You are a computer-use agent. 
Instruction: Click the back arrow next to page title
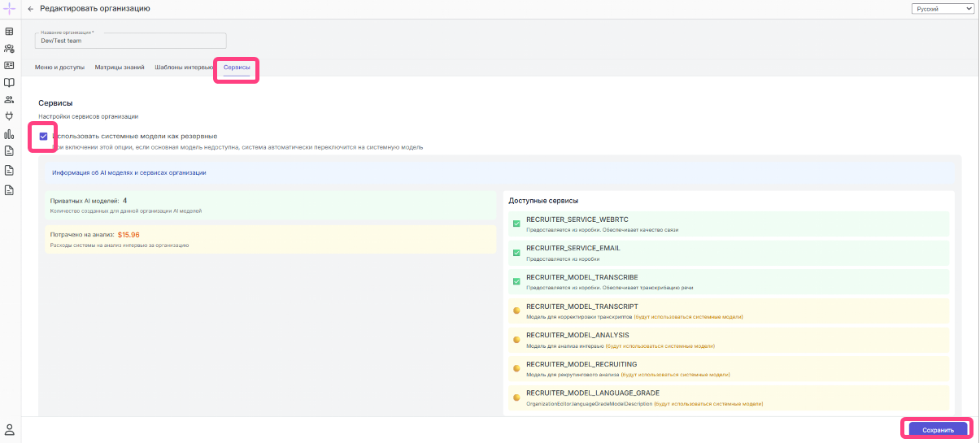[x=31, y=8]
